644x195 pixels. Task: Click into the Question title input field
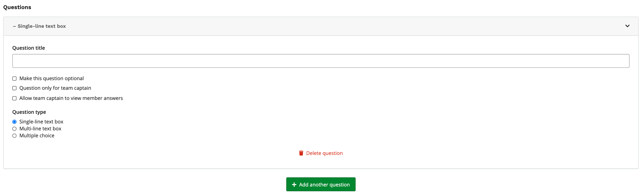point(321,61)
